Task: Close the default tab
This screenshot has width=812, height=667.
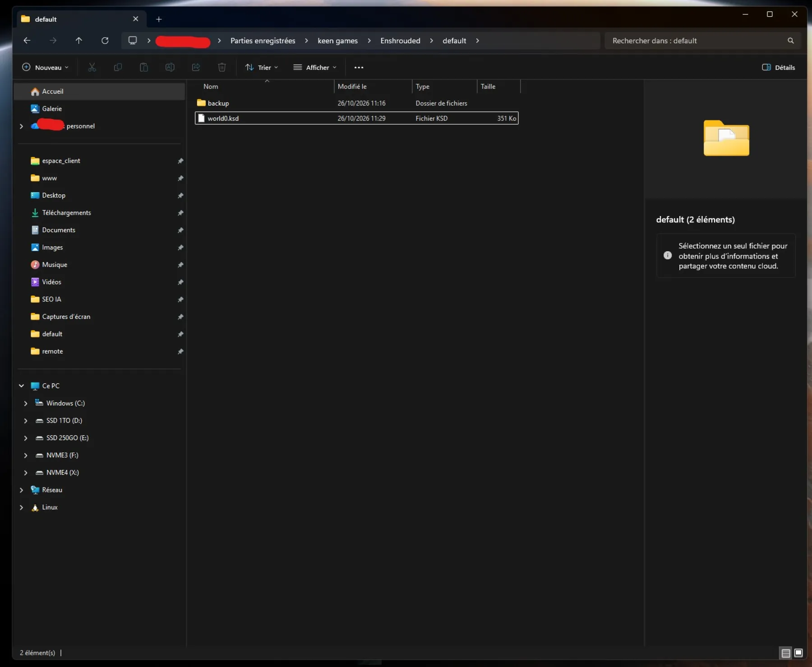Action: click(x=135, y=18)
